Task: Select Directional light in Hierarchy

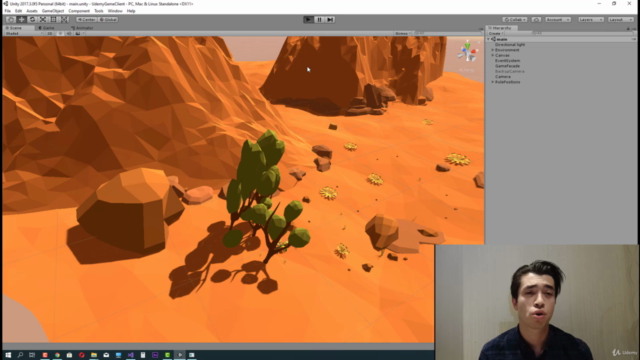Action: coord(510,44)
